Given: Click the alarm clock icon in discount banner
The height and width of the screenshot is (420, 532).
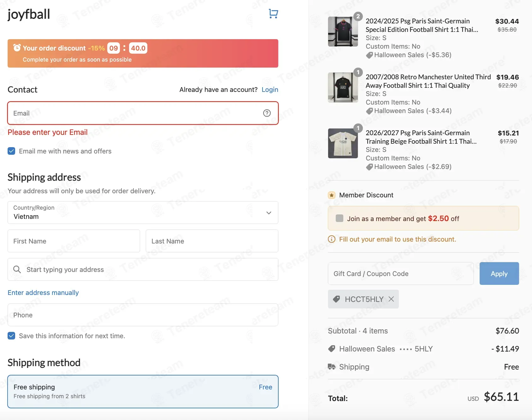Looking at the screenshot, I should 17,48.
